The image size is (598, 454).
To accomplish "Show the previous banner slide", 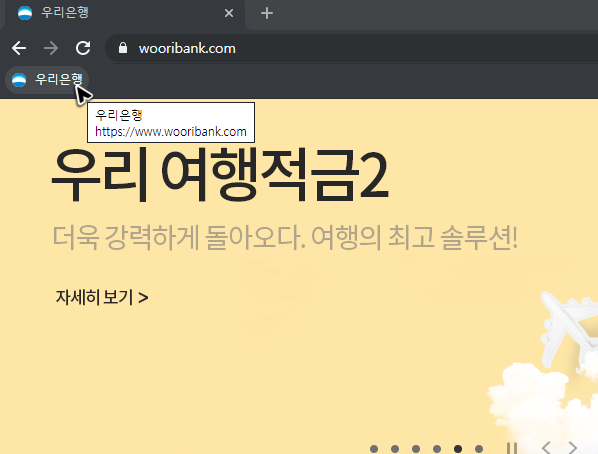I will click(546, 448).
